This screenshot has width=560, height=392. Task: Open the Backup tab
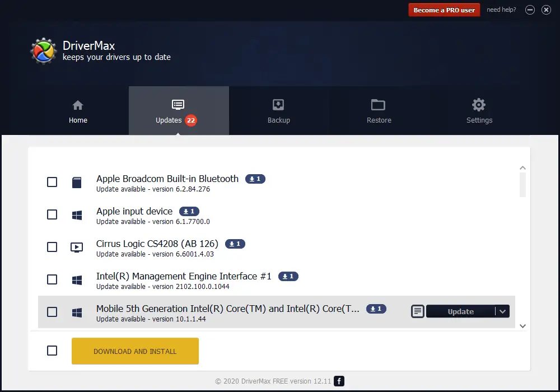tap(279, 111)
